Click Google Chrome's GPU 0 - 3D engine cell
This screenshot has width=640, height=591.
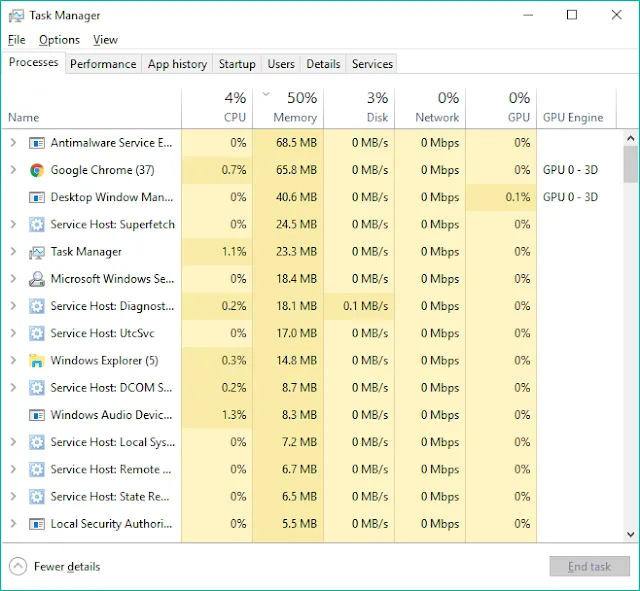point(576,170)
